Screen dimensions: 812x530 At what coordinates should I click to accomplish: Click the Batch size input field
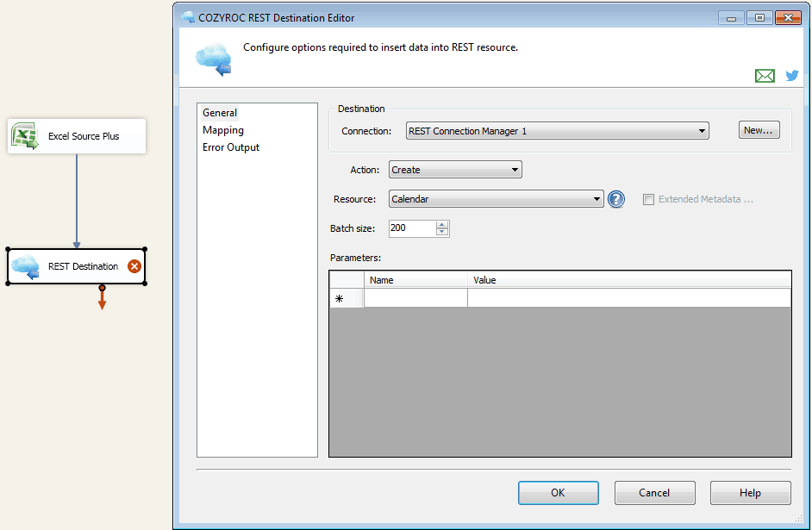pyautogui.click(x=412, y=228)
